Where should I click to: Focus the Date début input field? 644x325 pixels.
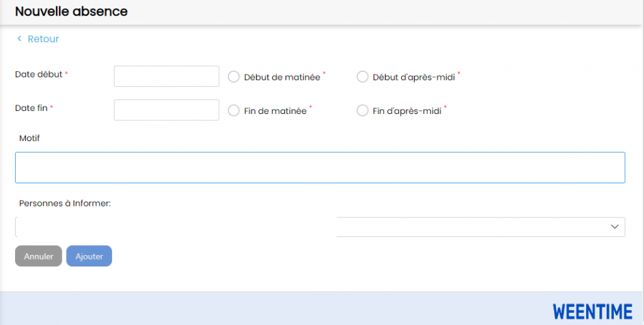pos(166,76)
